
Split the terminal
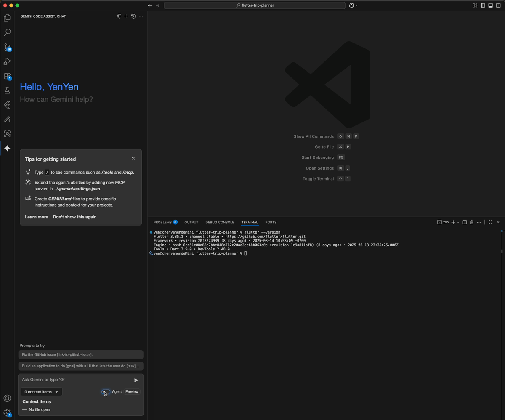click(465, 222)
